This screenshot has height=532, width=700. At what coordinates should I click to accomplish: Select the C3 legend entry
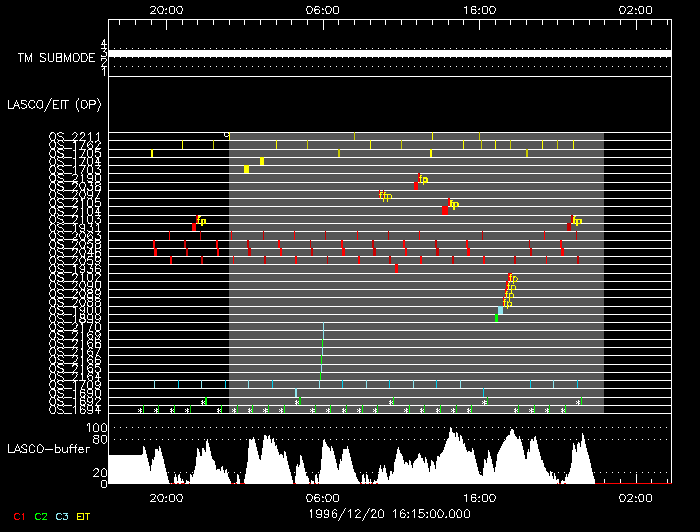point(62,516)
